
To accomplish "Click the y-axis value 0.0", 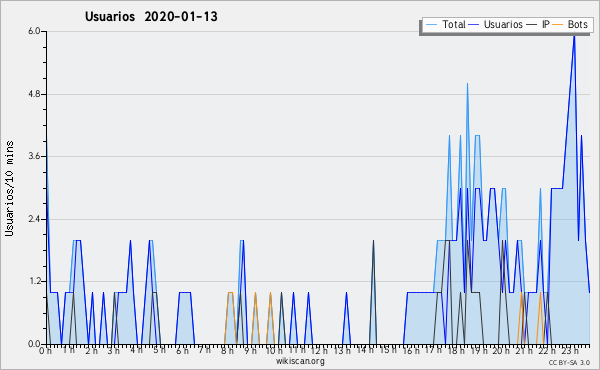I will (x=34, y=344).
